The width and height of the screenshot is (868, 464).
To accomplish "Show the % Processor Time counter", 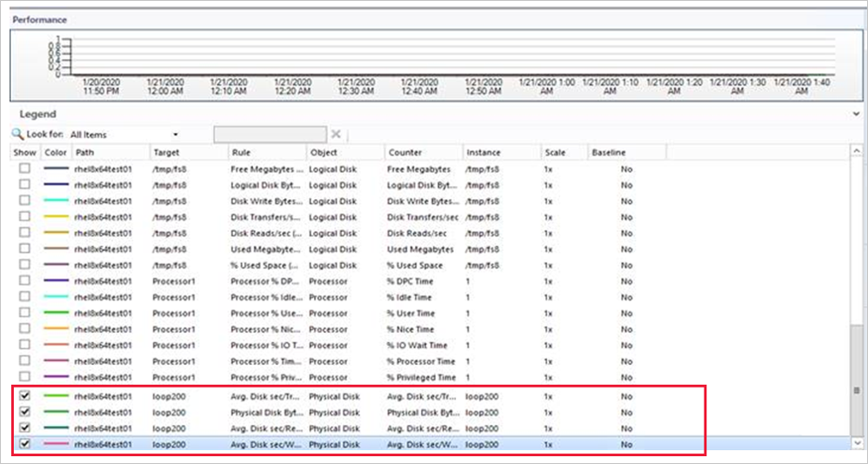I will point(25,361).
